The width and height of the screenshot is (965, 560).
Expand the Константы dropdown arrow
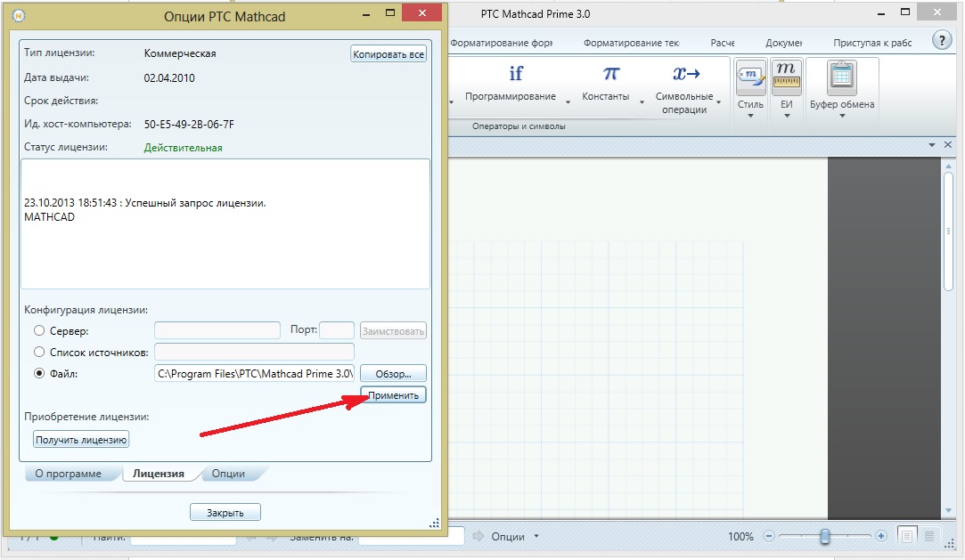pyautogui.click(x=642, y=102)
